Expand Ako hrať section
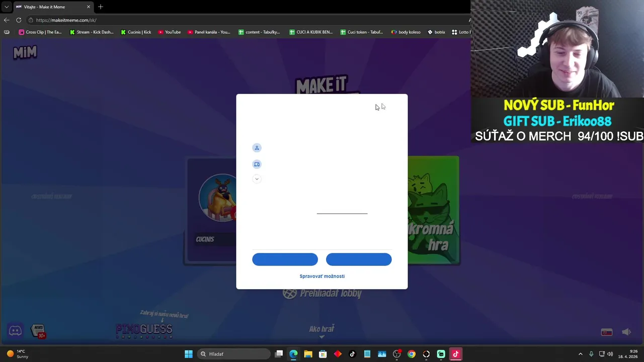The height and width of the screenshot is (362, 644). point(321,330)
